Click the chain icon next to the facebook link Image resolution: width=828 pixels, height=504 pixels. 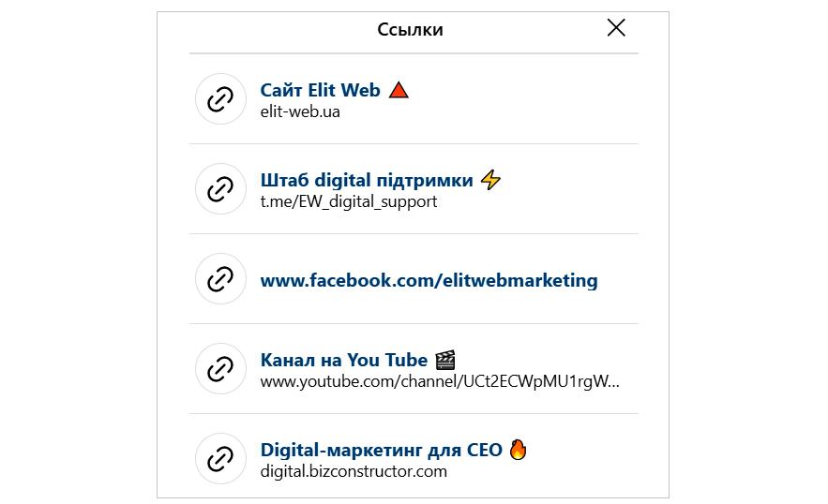click(x=220, y=278)
